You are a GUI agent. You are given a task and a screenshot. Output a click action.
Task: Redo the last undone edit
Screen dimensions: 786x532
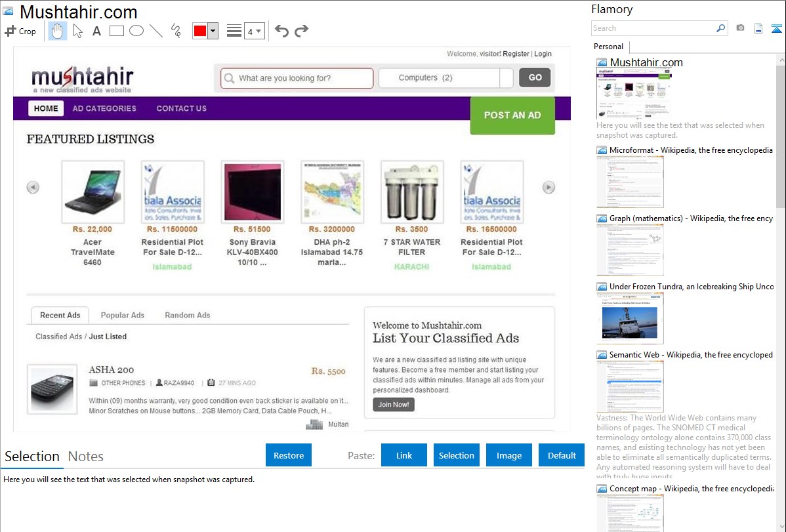301,31
